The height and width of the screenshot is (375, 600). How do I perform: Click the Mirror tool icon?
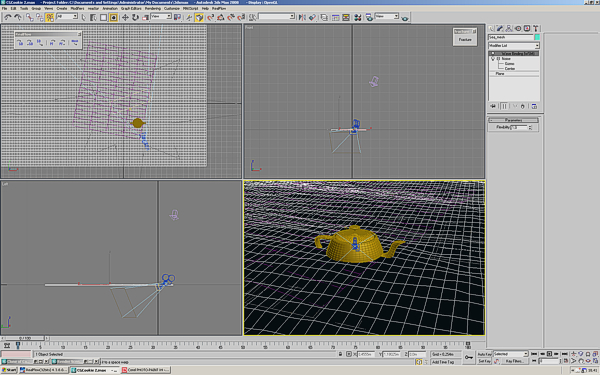pyautogui.click(x=302, y=17)
